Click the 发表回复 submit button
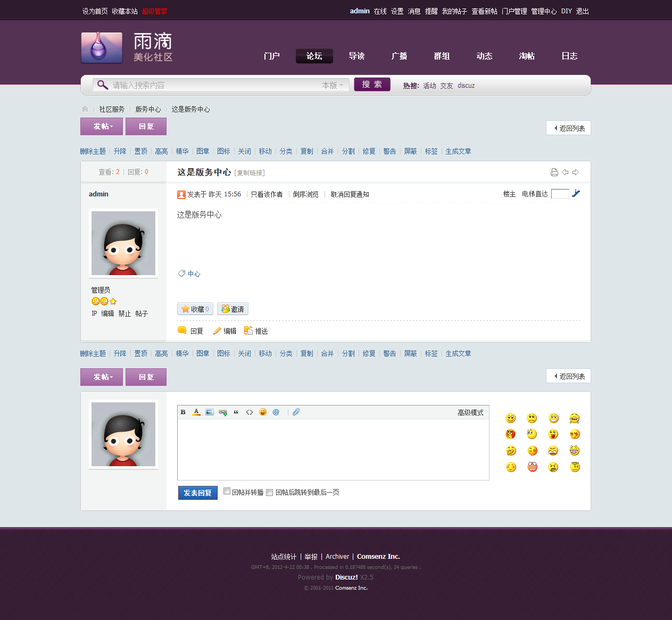The height and width of the screenshot is (620, 672). coord(197,493)
